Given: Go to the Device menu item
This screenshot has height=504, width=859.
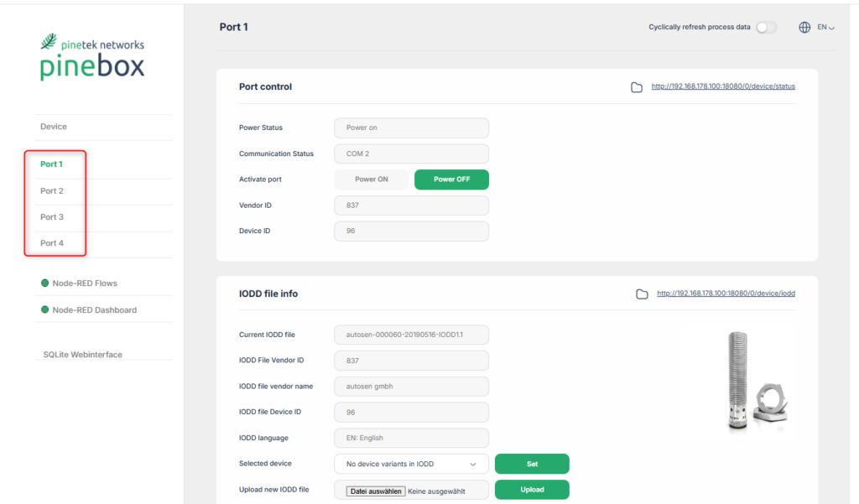Looking at the screenshot, I should 54,127.
